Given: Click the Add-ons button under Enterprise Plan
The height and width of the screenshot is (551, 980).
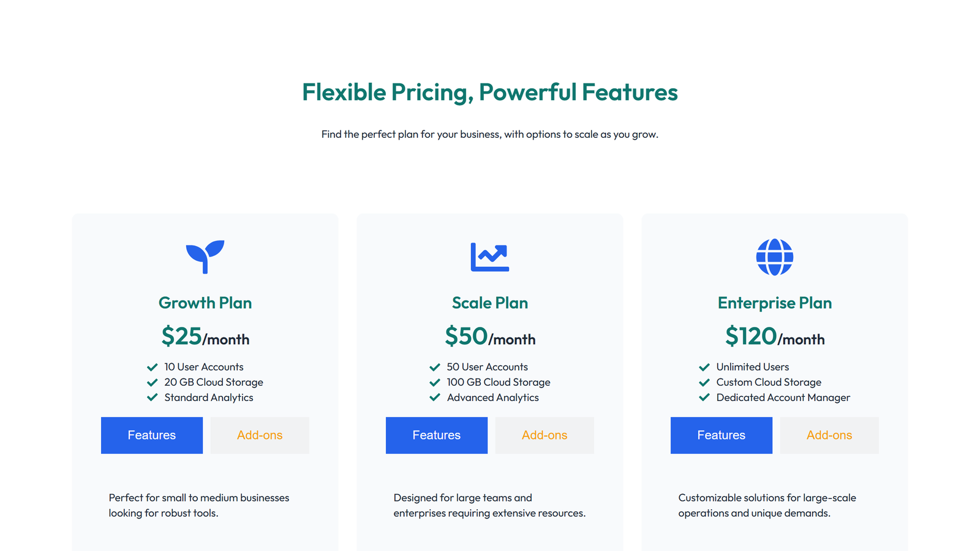Looking at the screenshot, I should pos(829,435).
